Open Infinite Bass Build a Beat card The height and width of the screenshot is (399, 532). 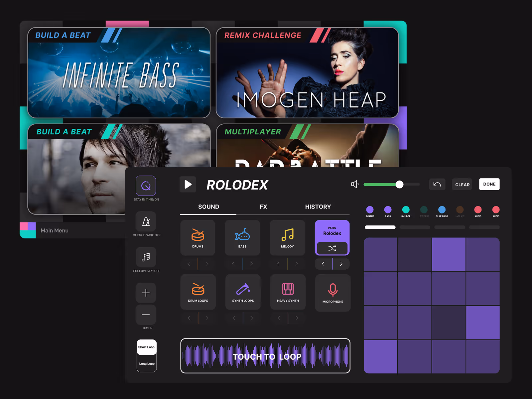pos(119,73)
